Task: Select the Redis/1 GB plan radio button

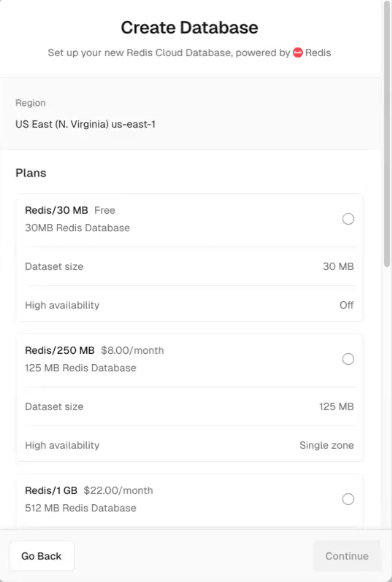Action: tap(348, 499)
